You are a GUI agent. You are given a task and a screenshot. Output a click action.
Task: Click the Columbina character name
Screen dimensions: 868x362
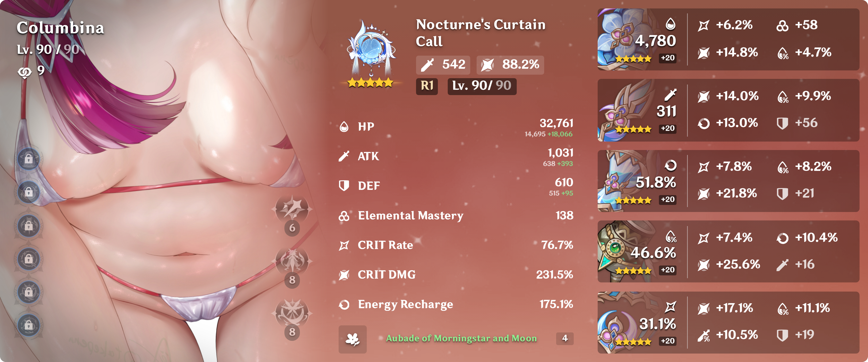60,28
